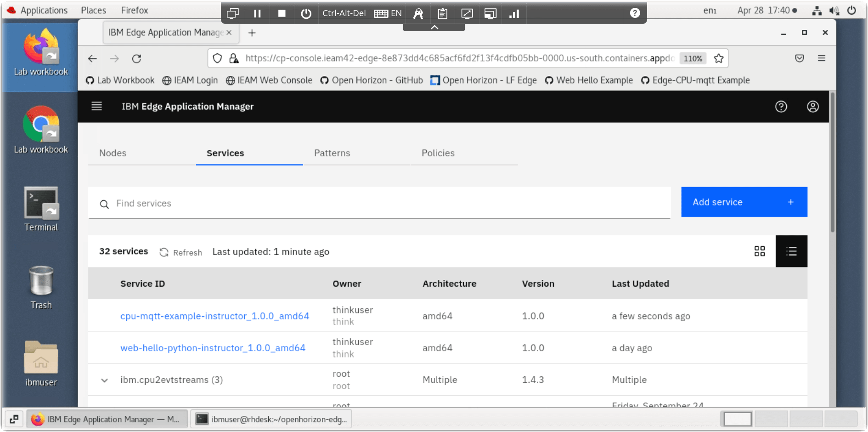Image resolution: width=868 pixels, height=432 pixels.
Task: Open the hamburger navigation menu in IBM header
Action: click(x=96, y=106)
